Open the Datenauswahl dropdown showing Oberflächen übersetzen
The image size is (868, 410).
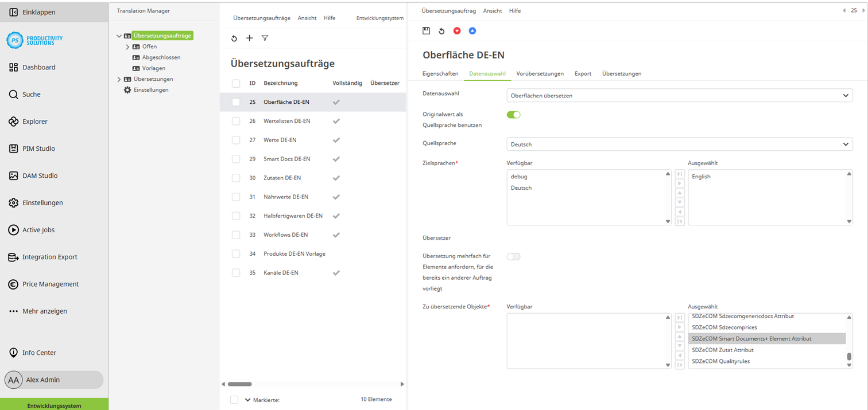(x=680, y=95)
